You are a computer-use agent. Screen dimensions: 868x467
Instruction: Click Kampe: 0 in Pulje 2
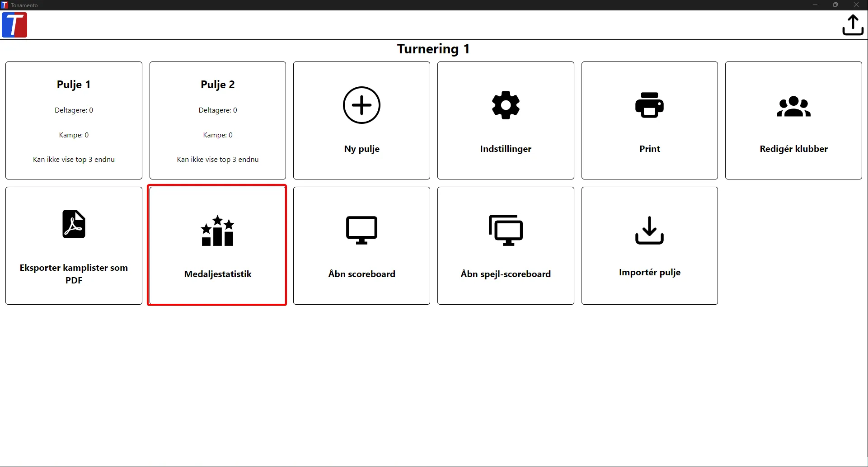coord(218,135)
